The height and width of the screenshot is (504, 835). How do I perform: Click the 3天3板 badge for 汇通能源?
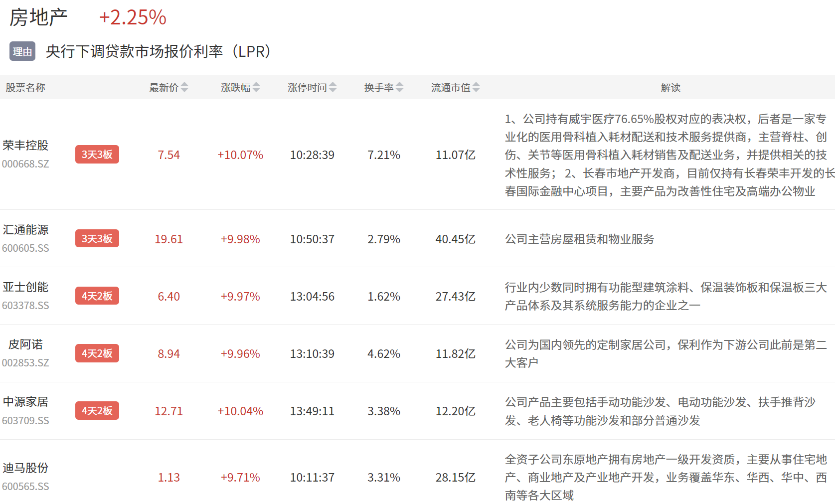click(x=97, y=239)
